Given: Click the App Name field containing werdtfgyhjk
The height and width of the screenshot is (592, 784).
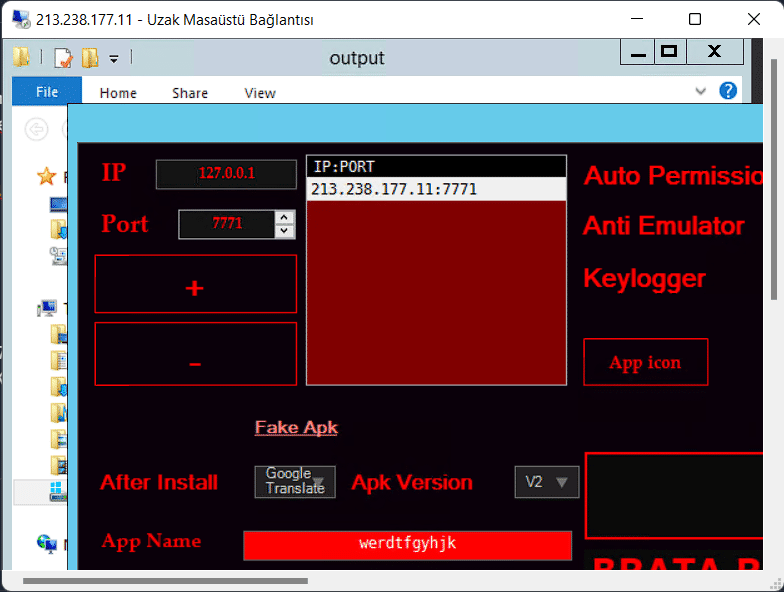Looking at the screenshot, I should point(408,546).
